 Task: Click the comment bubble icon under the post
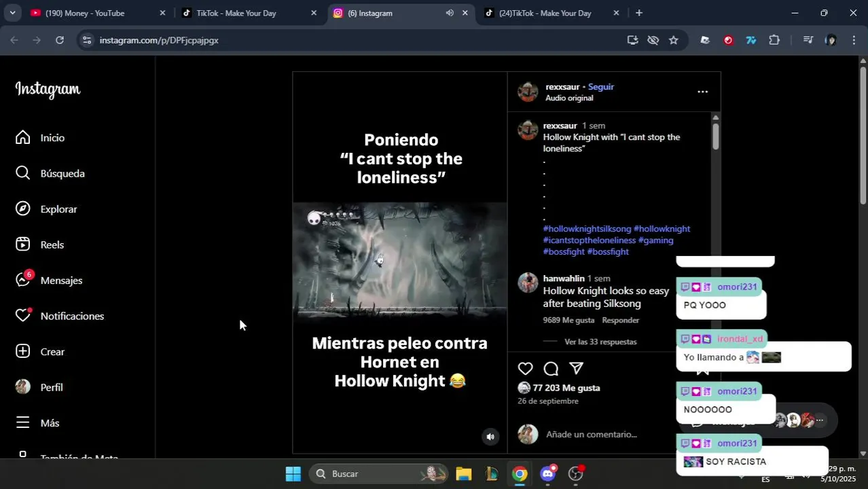click(x=551, y=368)
